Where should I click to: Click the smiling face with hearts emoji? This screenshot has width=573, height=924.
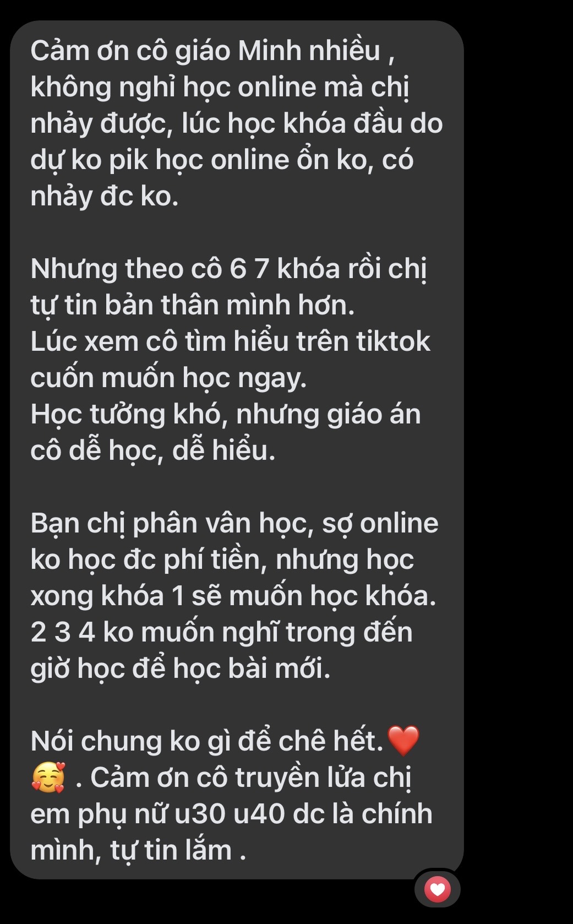point(48,778)
